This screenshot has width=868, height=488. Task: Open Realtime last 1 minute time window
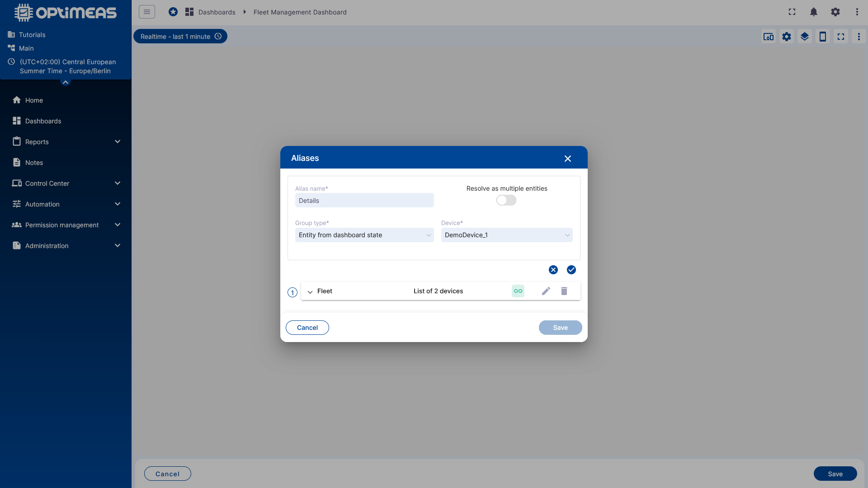180,36
